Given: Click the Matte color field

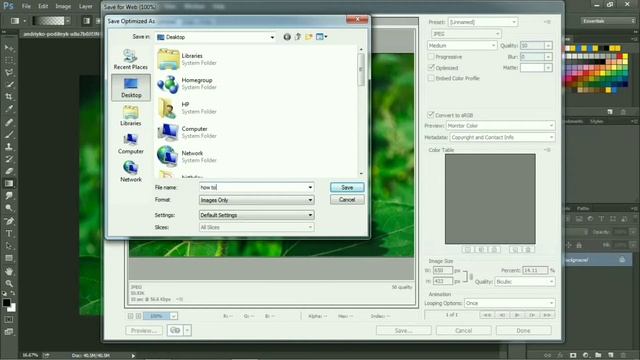Looking at the screenshot, I should click(532, 67).
